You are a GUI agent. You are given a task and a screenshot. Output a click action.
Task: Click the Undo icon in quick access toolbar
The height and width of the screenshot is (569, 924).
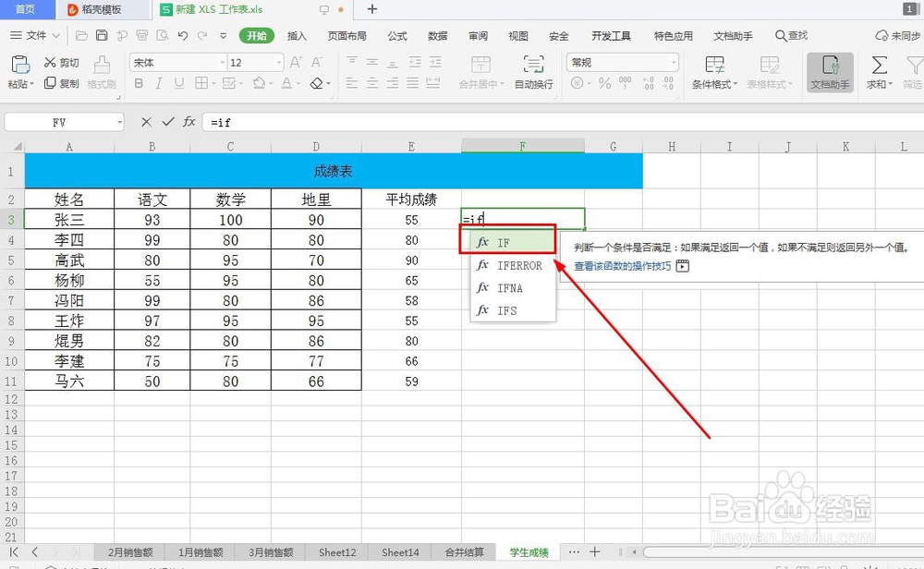[181, 34]
